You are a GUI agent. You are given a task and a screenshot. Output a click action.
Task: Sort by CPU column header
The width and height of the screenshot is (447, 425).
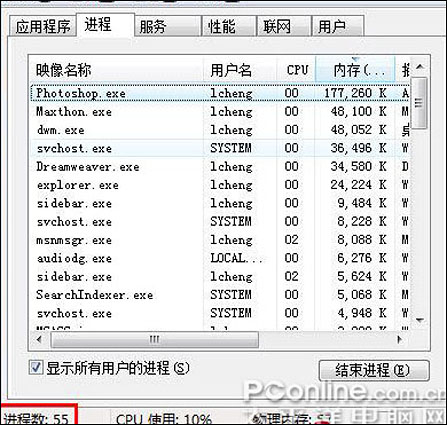pos(296,70)
